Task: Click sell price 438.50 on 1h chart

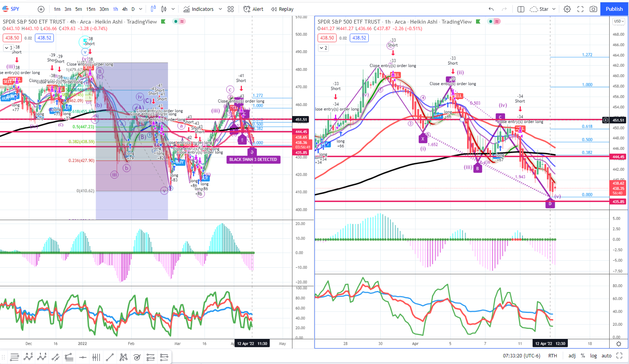Action: (327, 38)
